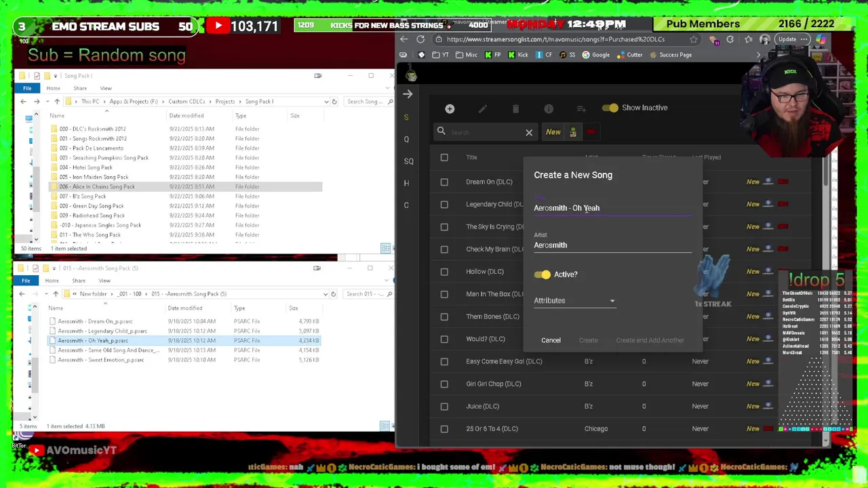The image size is (868, 488).
Task: Open the Attributes dropdown in the dialog
Action: [574, 301]
